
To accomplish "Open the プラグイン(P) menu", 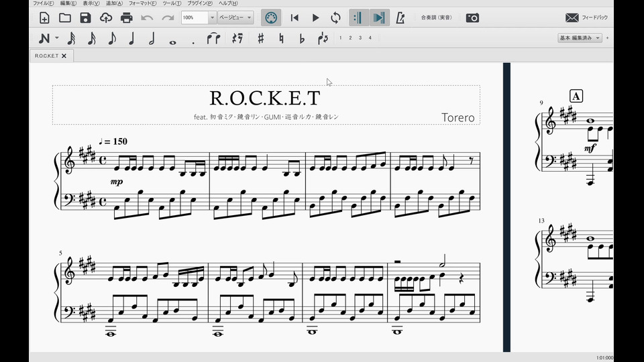I will click(200, 3).
